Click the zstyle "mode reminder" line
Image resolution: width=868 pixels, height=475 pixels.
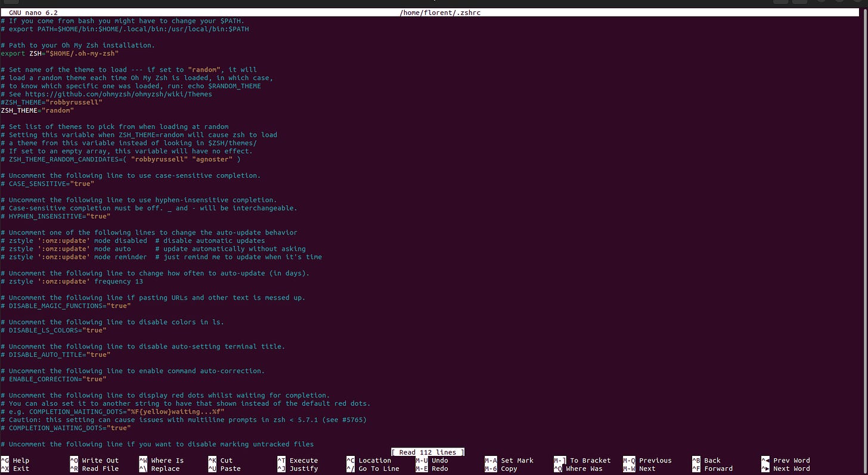click(162, 257)
